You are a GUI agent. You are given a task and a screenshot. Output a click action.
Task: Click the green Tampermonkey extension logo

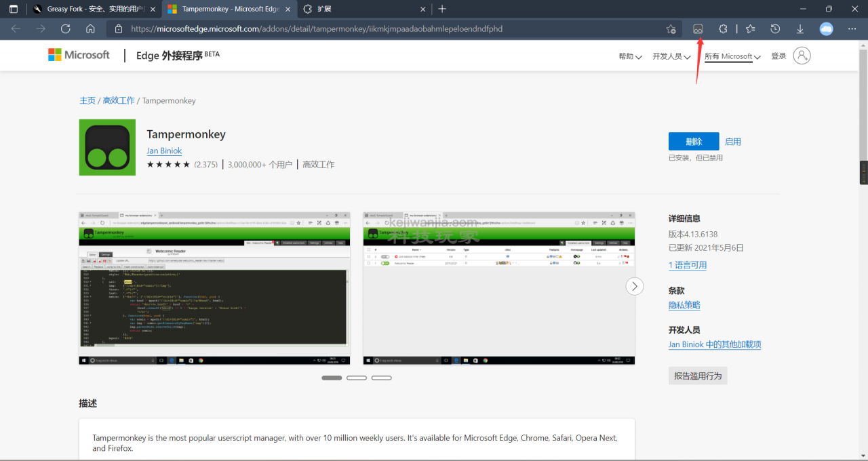(107, 147)
